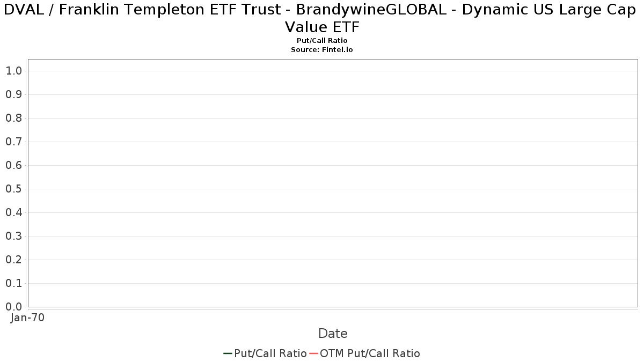This screenshot has width=644, height=362.
Task: Click the 0.6 y-axis label
Action: (x=13, y=165)
